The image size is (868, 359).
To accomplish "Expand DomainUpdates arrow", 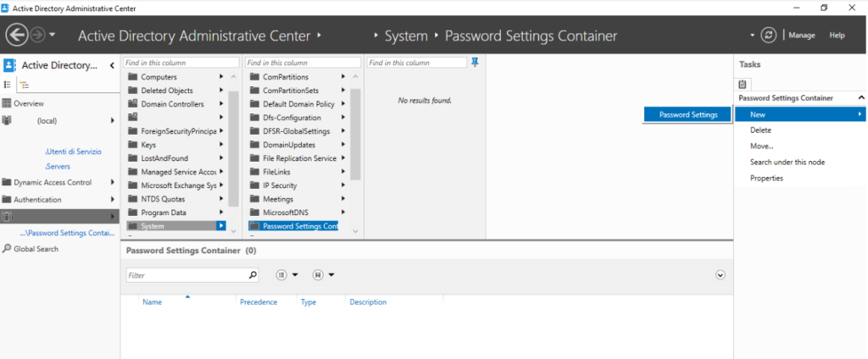I will click(343, 145).
